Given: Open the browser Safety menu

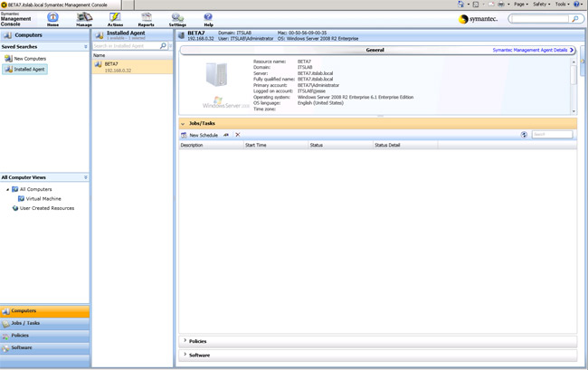Looking at the screenshot, I should point(542,5).
